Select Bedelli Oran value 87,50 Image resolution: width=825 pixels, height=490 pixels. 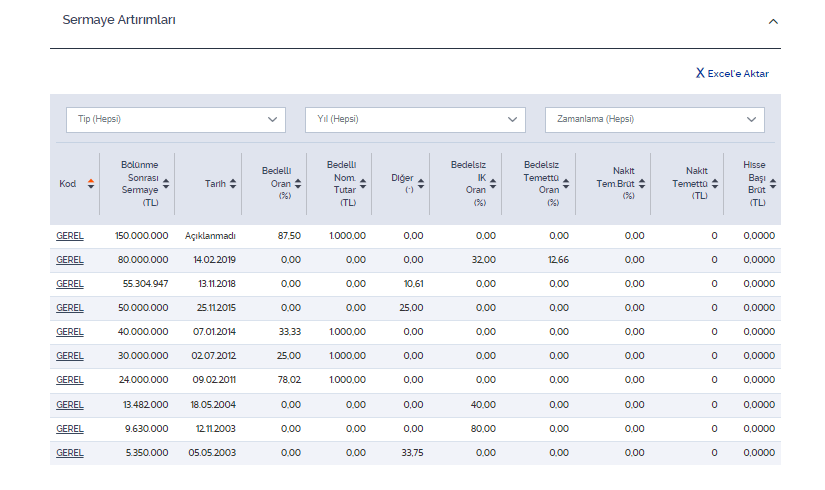(289, 236)
